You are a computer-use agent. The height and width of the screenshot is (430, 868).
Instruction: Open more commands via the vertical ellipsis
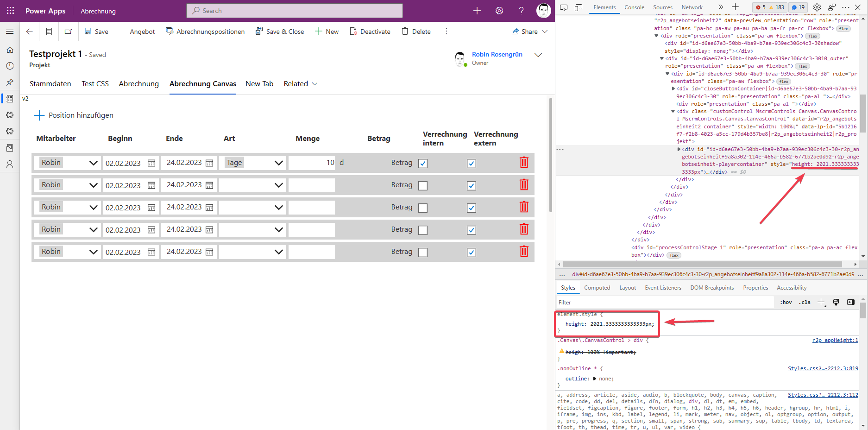tap(447, 32)
